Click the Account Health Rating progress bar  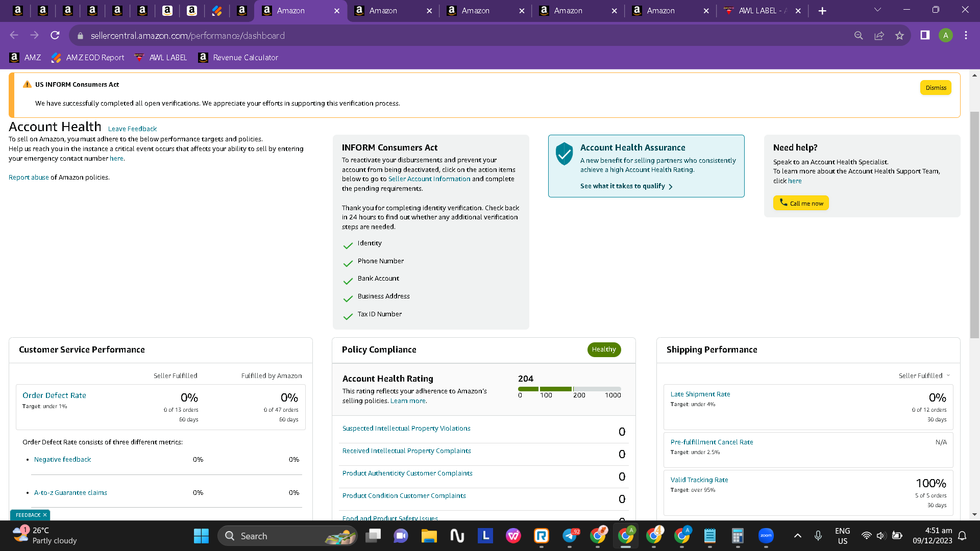570,389
